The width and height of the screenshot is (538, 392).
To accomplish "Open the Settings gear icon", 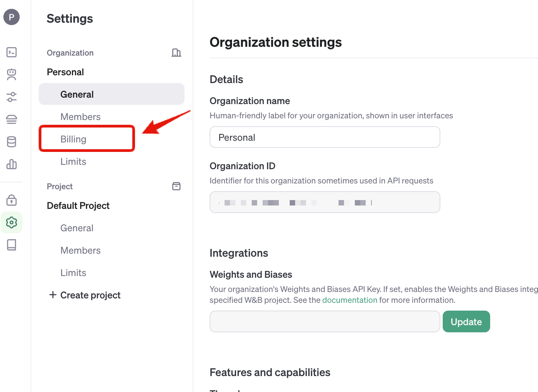I will coord(12,222).
